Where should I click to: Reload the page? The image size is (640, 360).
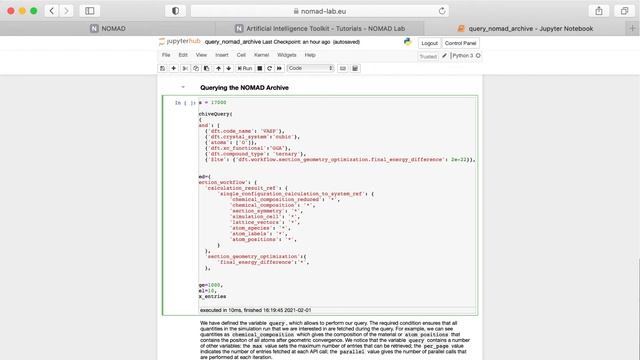pyautogui.click(x=442, y=11)
